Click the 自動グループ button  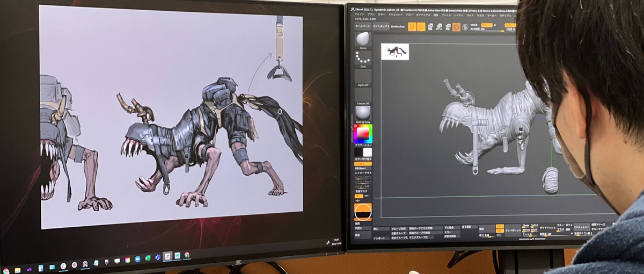[399, 233]
